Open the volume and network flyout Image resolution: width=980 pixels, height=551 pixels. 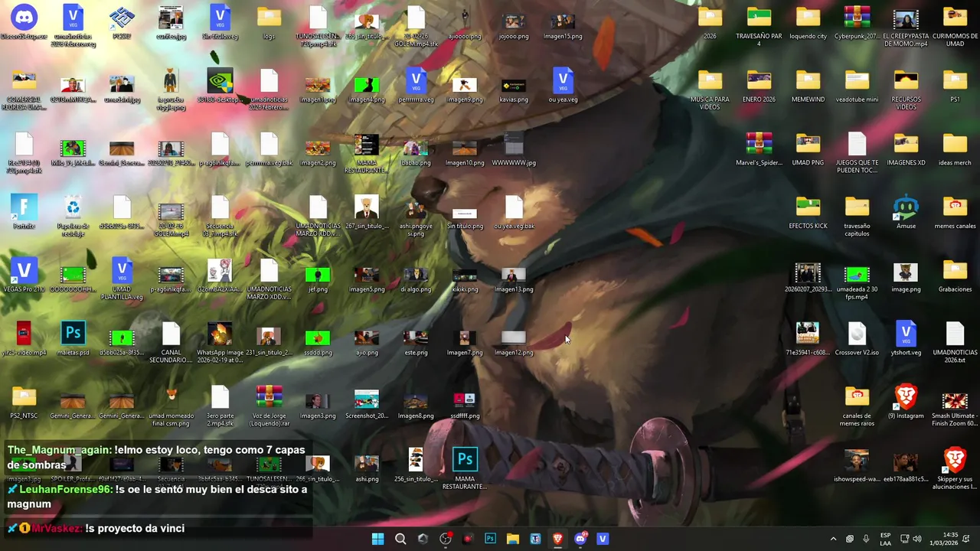[x=910, y=539]
